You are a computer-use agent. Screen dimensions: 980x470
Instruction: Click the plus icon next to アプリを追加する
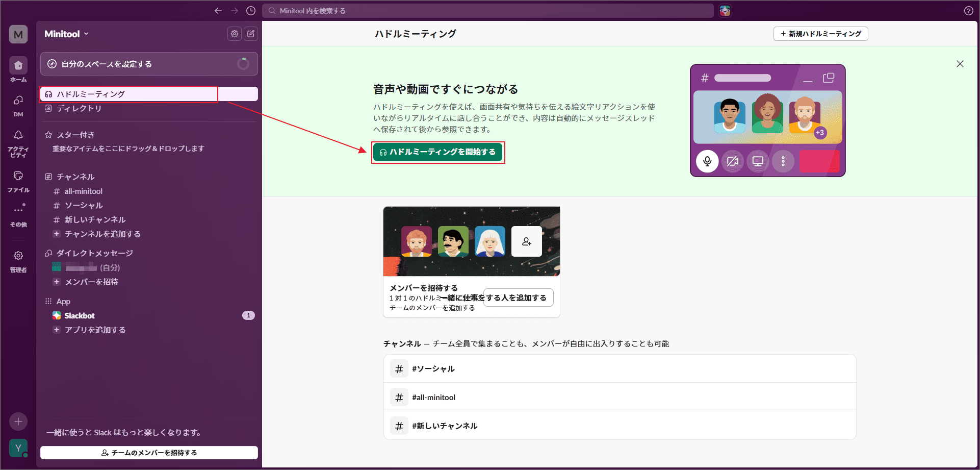coord(57,330)
